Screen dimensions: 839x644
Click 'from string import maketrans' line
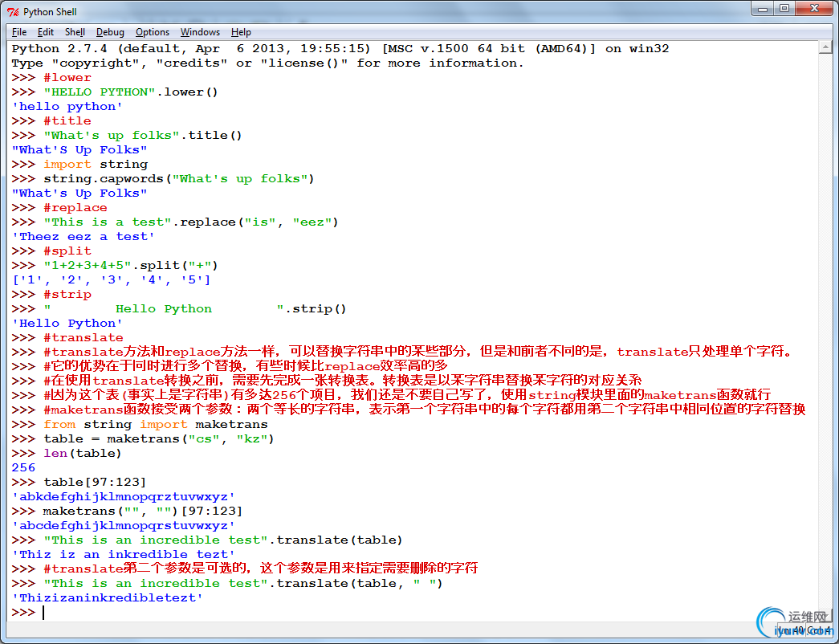[x=140, y=425]
